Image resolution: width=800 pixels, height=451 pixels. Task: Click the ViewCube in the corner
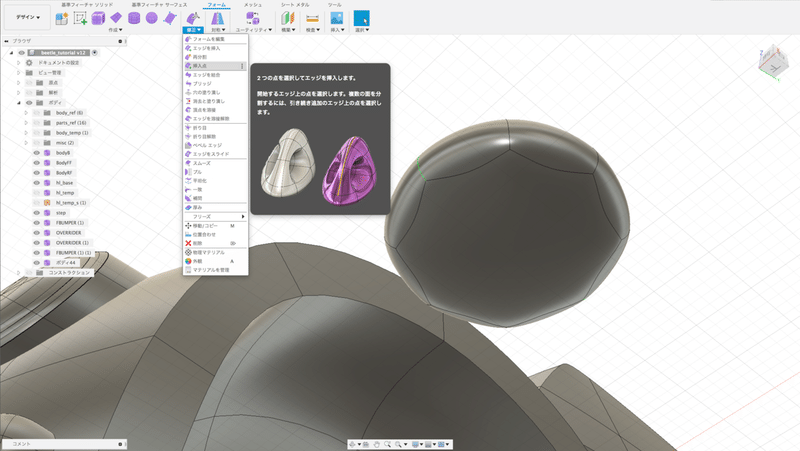coord(773,62)
